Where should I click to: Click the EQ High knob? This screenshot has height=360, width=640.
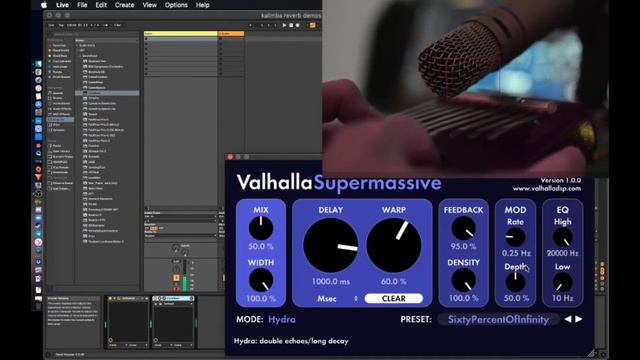pyautogui.click(x=562, y=237)
